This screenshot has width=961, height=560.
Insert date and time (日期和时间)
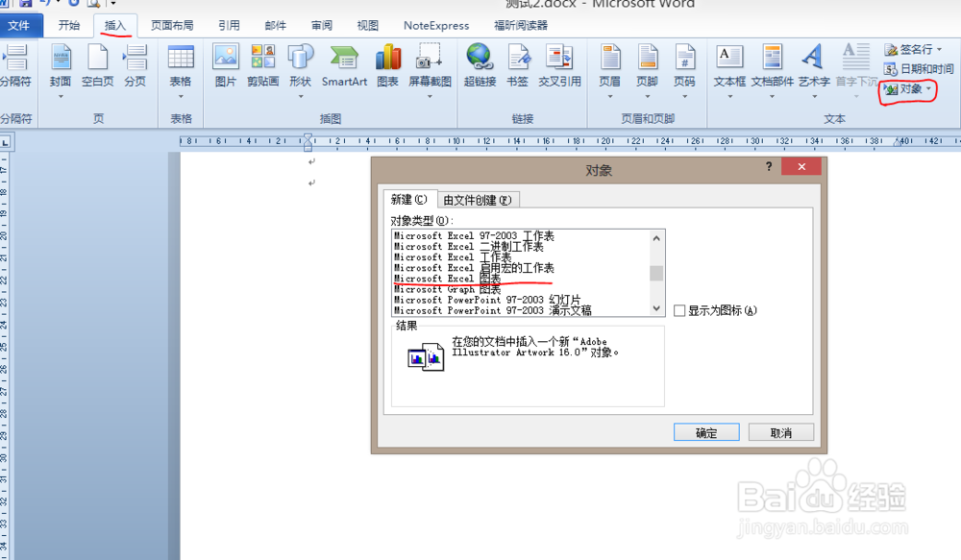pyautogui.click(x=918, y=68)
